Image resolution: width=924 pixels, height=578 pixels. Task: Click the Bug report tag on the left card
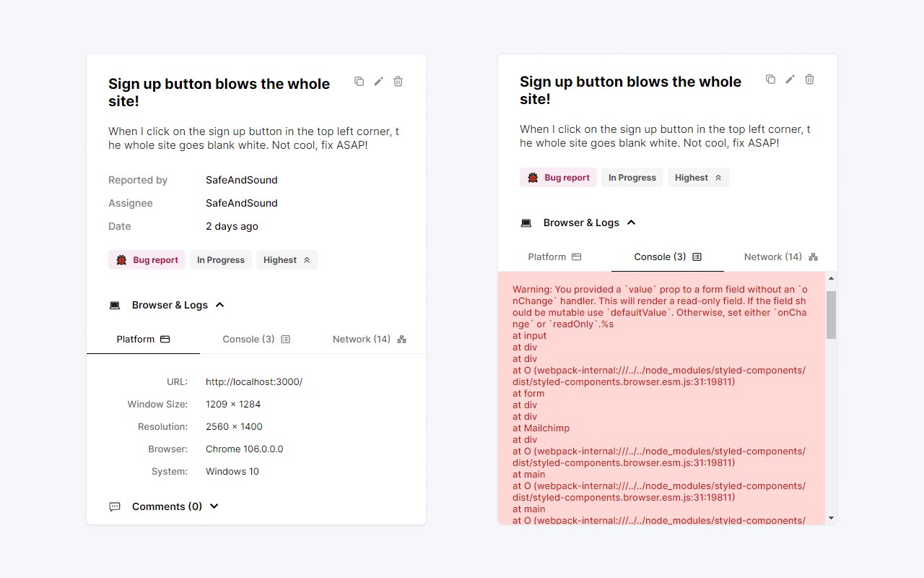pyautogui.click(x=147, y=260)
